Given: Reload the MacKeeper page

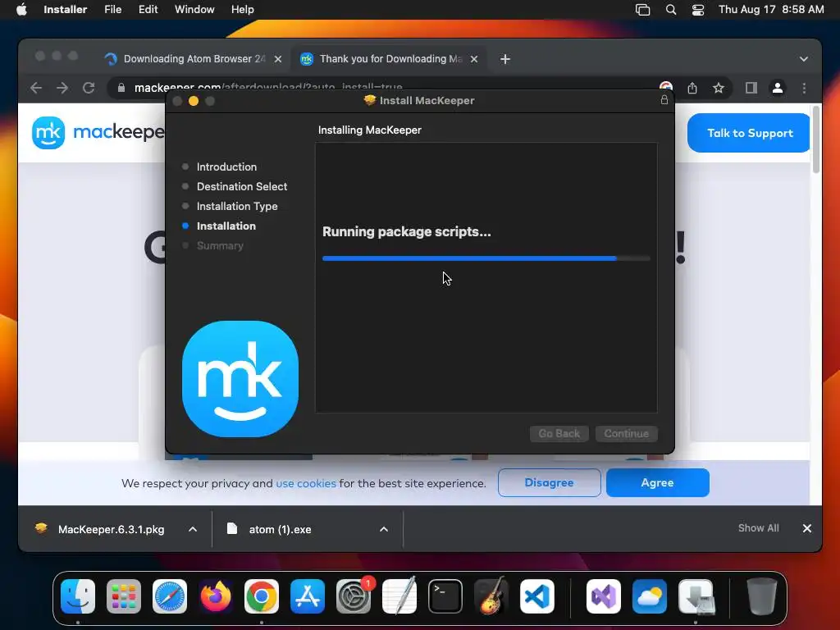Looking at the screenshot, I should point(89,87).
